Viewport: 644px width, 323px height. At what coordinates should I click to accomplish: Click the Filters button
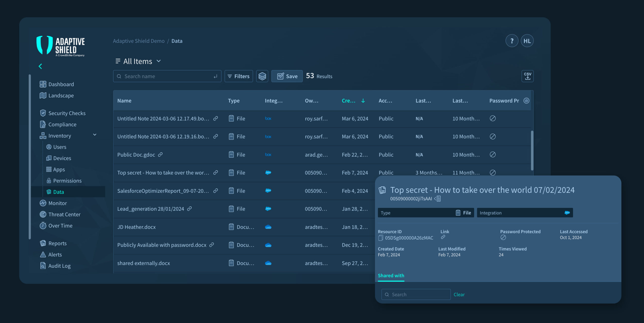tap(238, 76)
